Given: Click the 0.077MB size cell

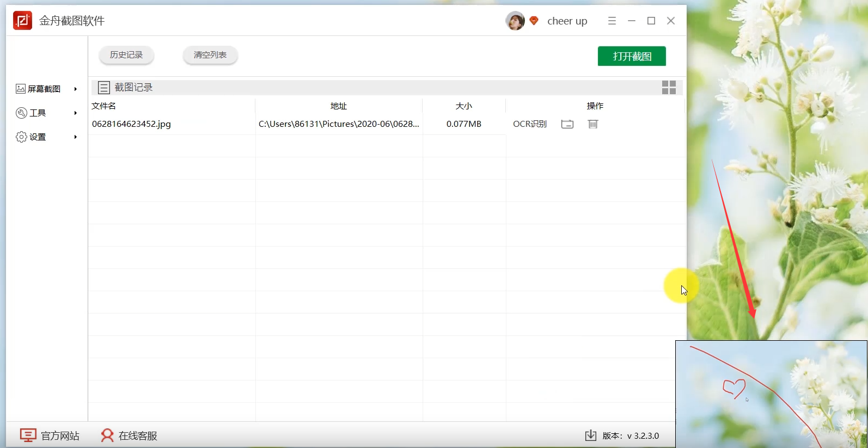Looking at the screenshot, I should (x=464, y=124).
